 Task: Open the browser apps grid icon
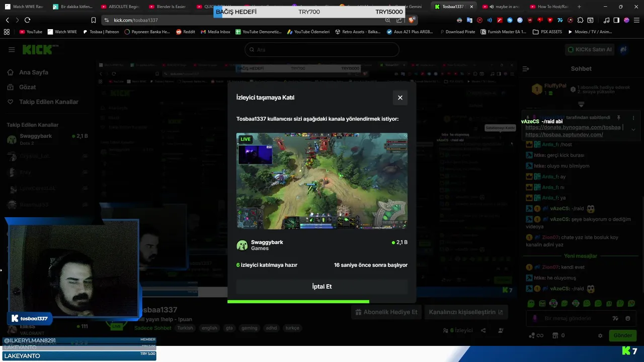click(7, 32)
